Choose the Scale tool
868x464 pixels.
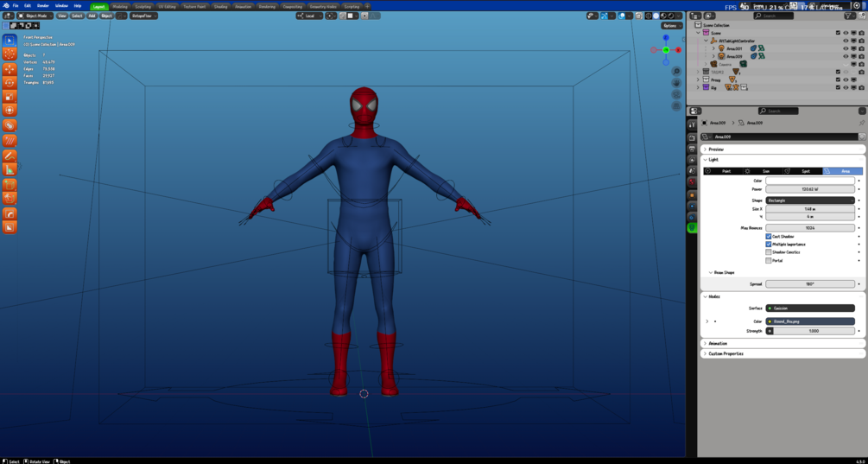(x=10, y=97)
